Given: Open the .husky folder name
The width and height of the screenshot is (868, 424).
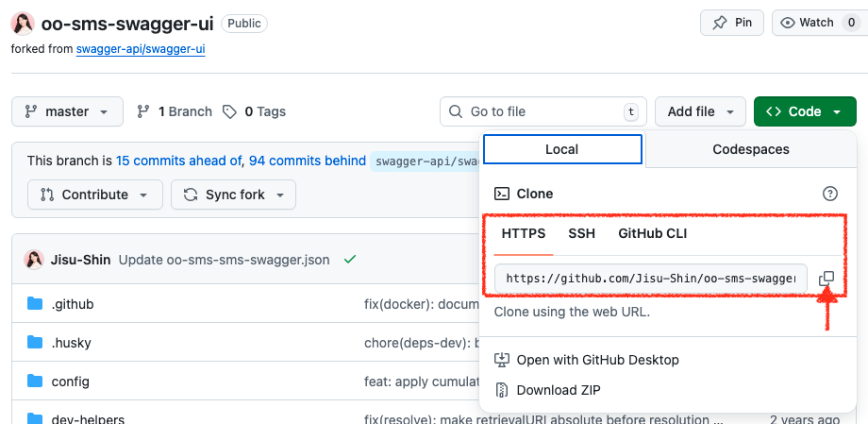Looking at the screenshot, I should 72,343.
